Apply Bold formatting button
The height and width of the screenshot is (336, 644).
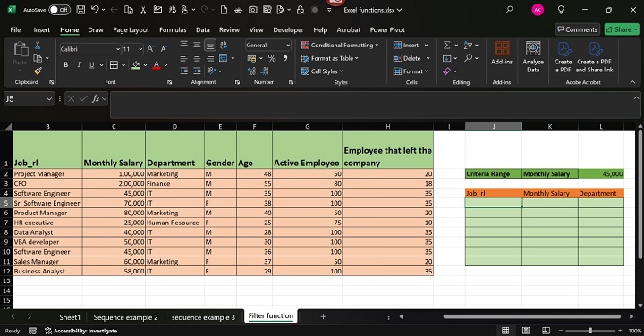point(65,65)
